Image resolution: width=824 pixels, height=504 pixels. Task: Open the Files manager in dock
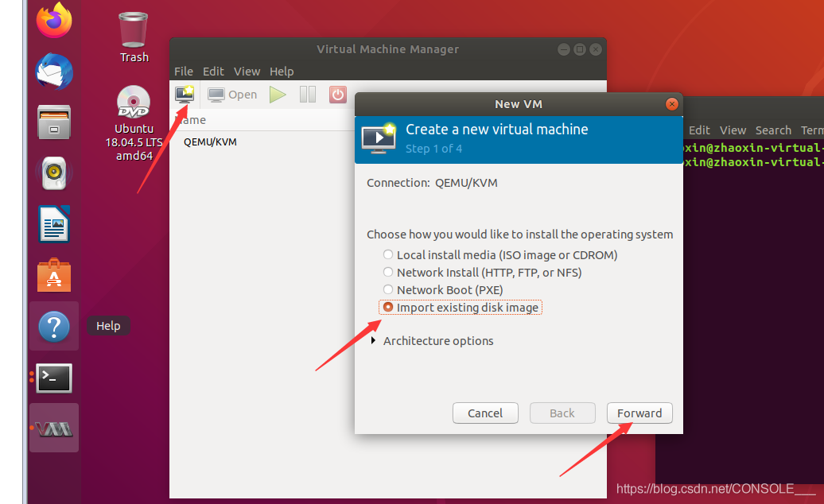[x=54, y=122]
